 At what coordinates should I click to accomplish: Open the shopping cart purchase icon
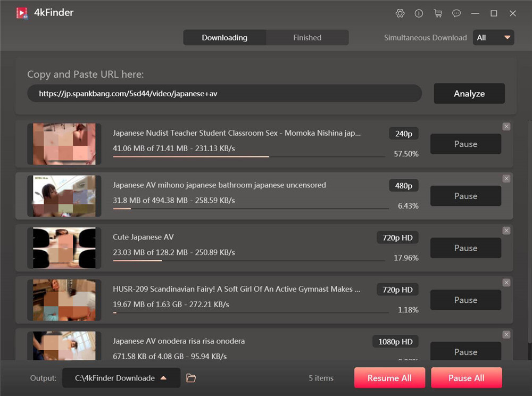[438, 13]
